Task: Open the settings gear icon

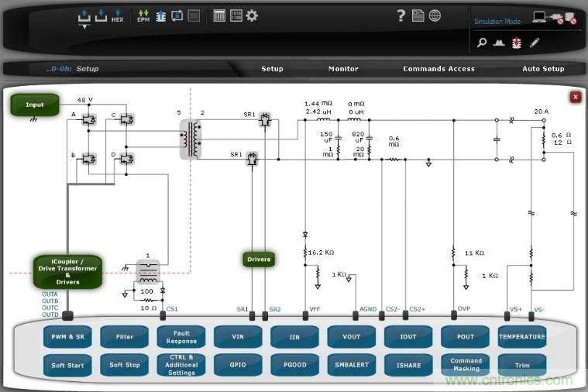Action: coord(252,15)
